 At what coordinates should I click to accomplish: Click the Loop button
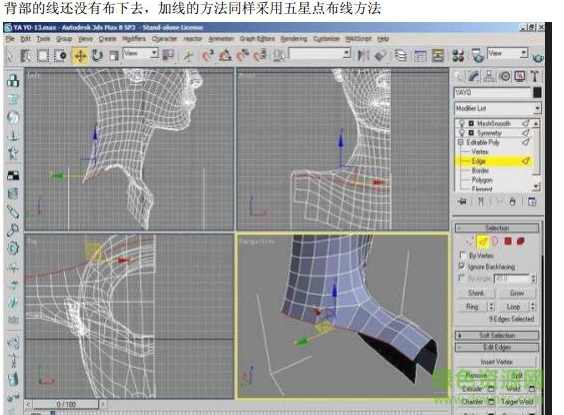(x=513, y=307)
